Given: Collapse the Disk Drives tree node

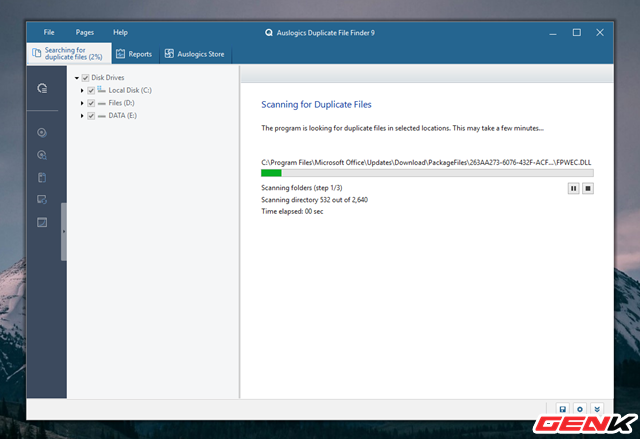Looking at the screenshot, I should tap(77, 78).
